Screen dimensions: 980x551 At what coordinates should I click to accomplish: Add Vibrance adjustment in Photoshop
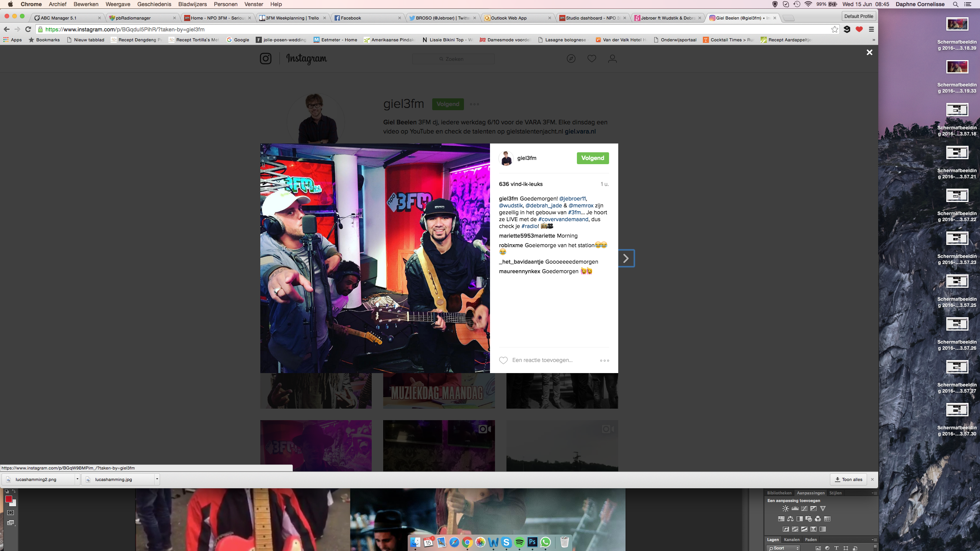[823, 509]
